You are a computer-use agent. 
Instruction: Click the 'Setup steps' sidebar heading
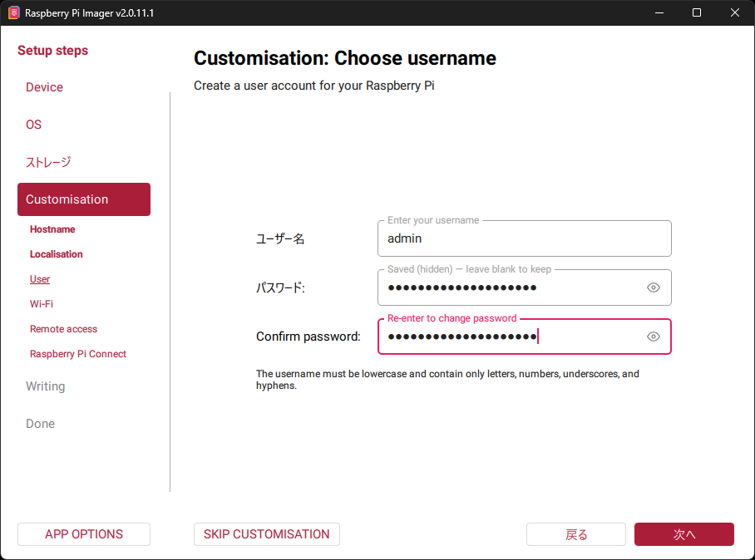[53, 51]
